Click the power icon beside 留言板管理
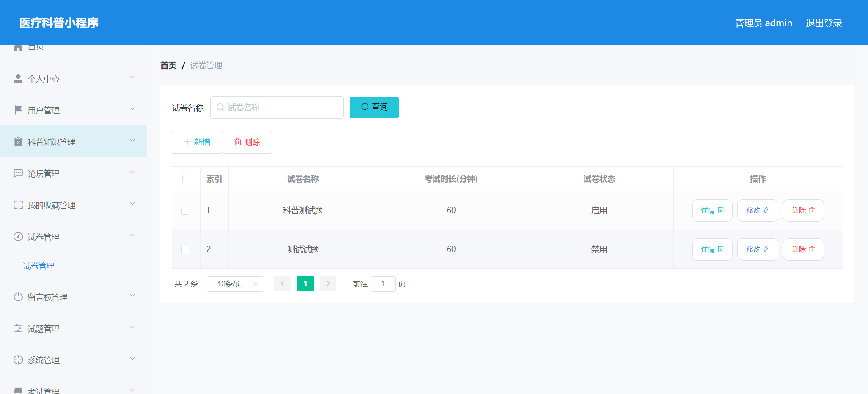 coord(18,297)
